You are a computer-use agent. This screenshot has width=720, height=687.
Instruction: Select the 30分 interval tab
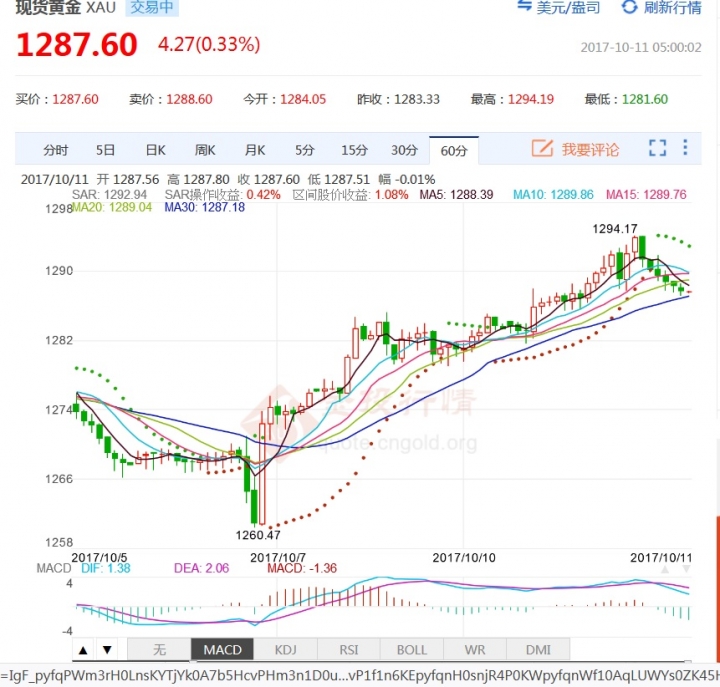pos(404,150)
